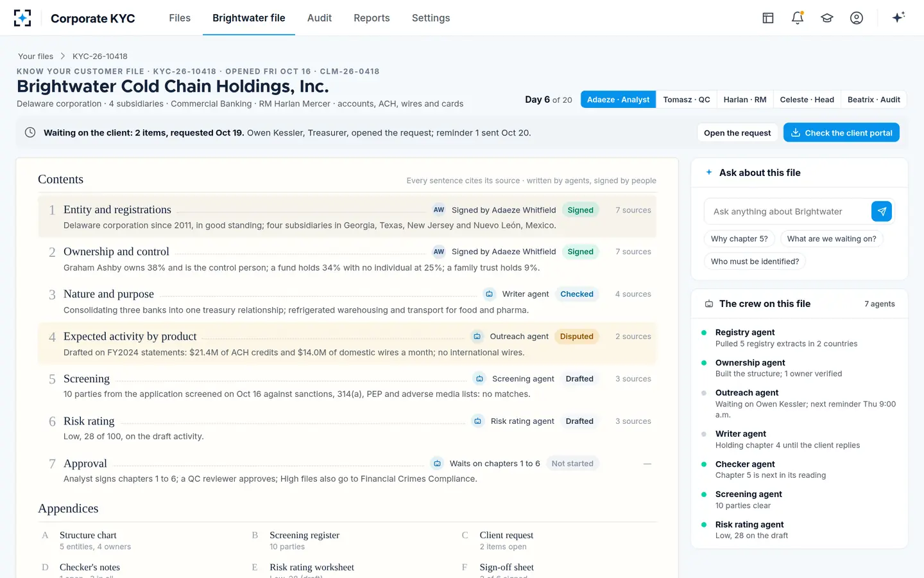Switch view to Tomasz · QC
Viewport: 924px width, 578px height.
pyautogui.click(x=687, y=100)
